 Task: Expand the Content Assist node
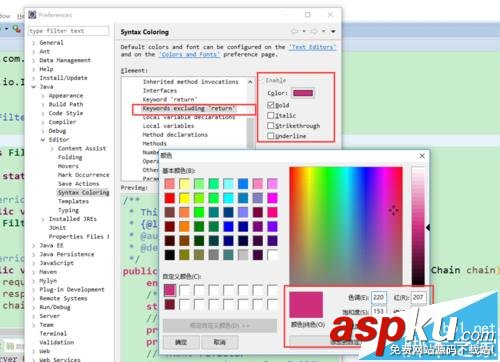tap(52, 149)
